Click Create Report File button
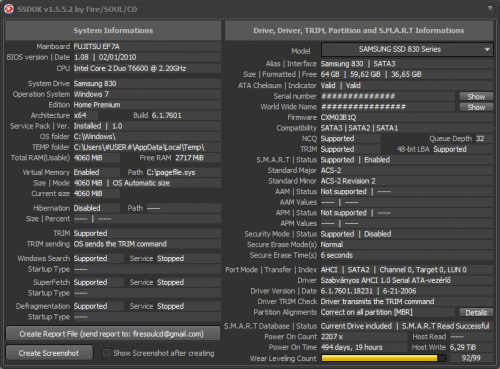500x369 pixels. pos(113,334)
